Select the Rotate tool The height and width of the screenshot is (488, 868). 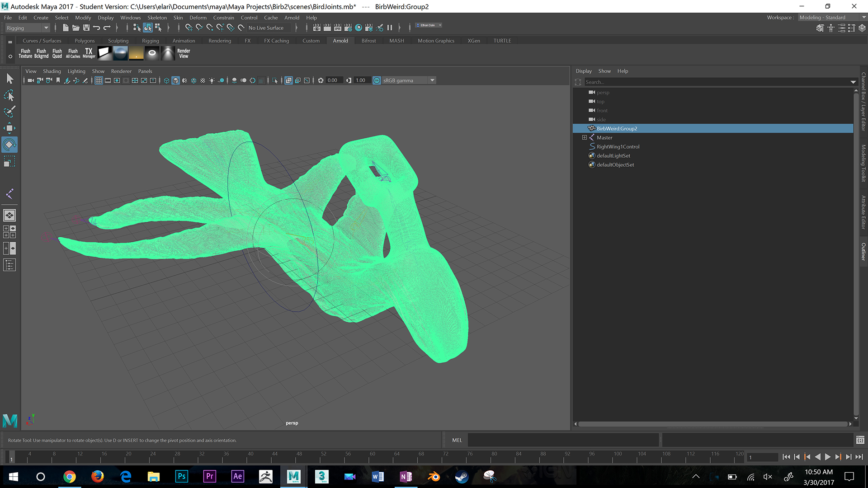9,145
